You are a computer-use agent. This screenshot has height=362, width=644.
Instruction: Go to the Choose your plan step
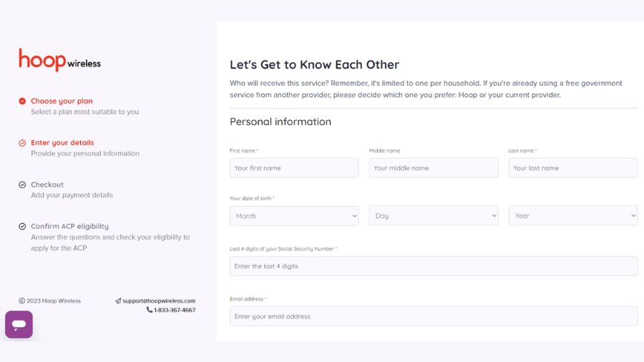pyautogui.click(x=62, y=101)
